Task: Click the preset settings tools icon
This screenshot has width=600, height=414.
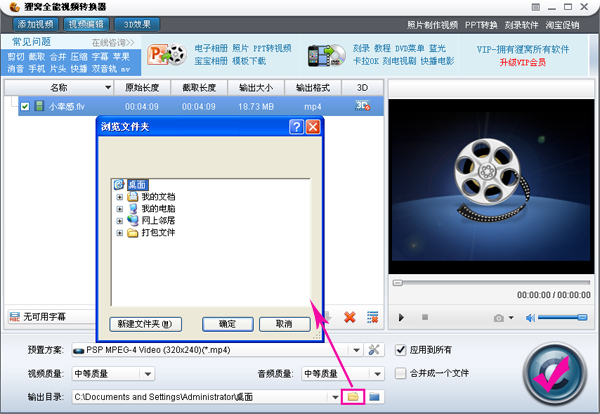Action: pos(373,350)
